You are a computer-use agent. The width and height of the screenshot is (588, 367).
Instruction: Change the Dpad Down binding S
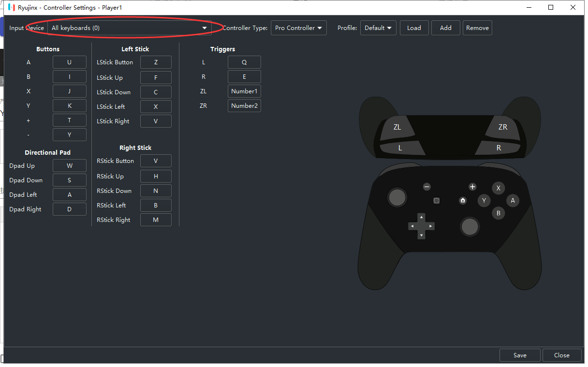[69, 180]
